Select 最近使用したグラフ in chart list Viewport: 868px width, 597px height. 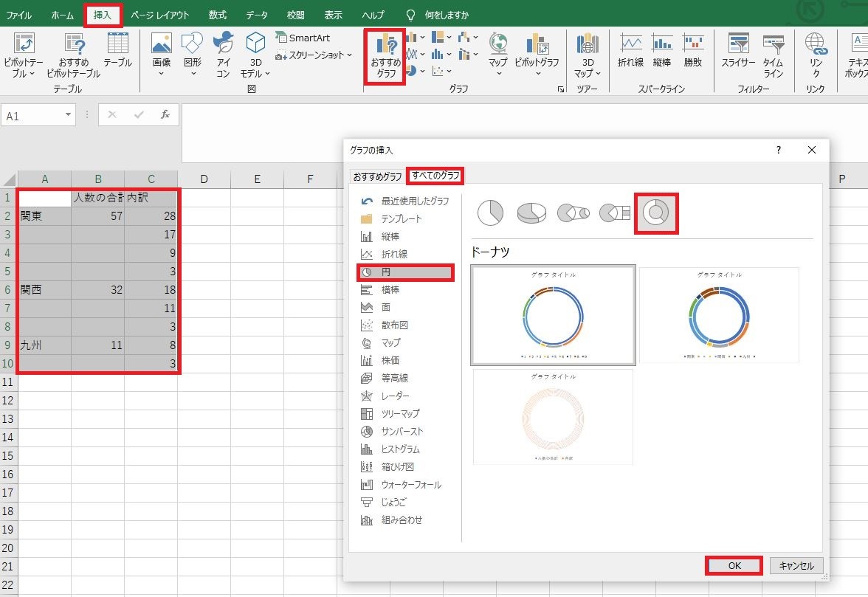tap(406, 201)
